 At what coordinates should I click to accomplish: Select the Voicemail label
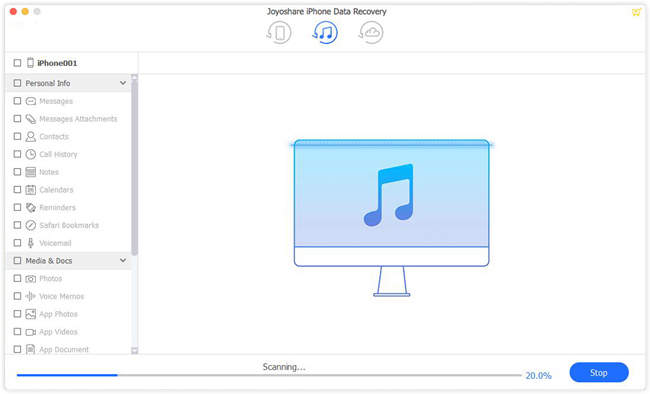55,243
